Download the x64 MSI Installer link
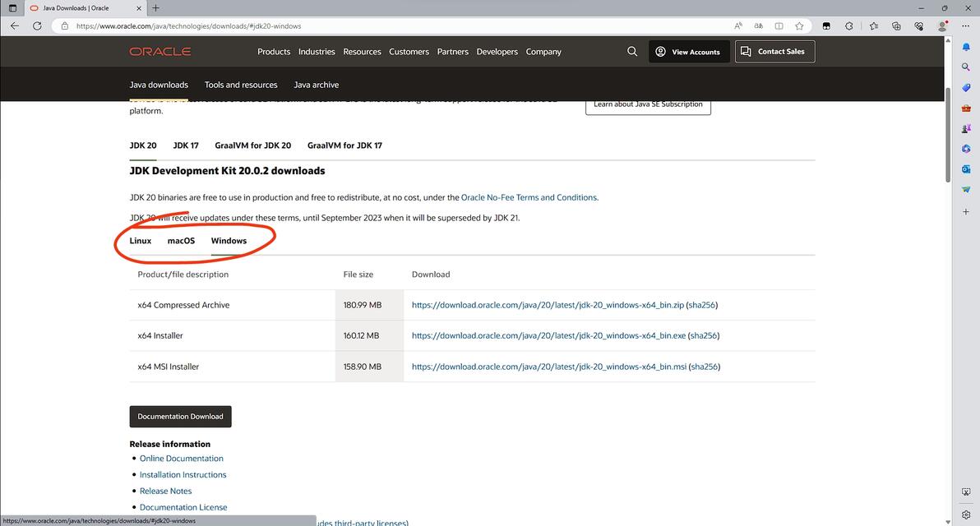The width and height of the screenshot is (980, 526). tap(548, 367)
